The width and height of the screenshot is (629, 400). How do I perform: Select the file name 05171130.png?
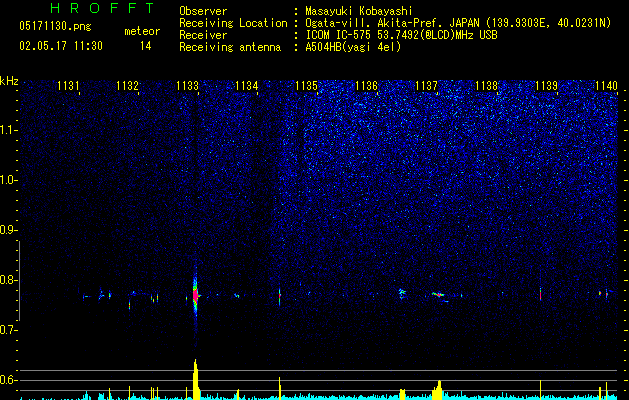(55, 26)
